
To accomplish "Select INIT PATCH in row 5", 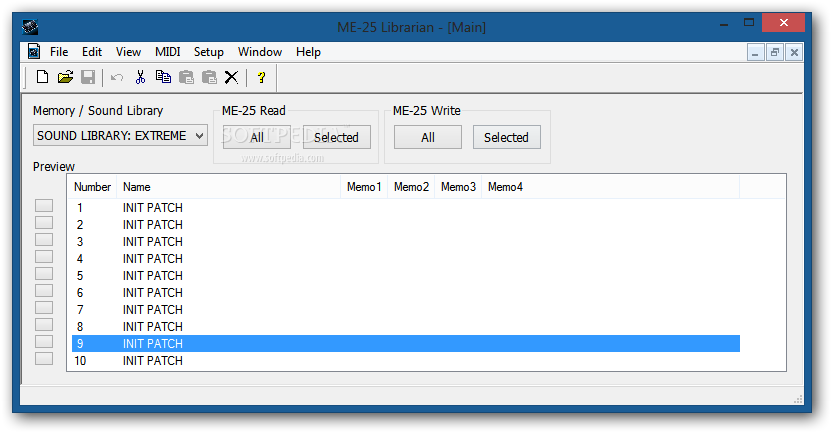I will (x=153, y=275).
